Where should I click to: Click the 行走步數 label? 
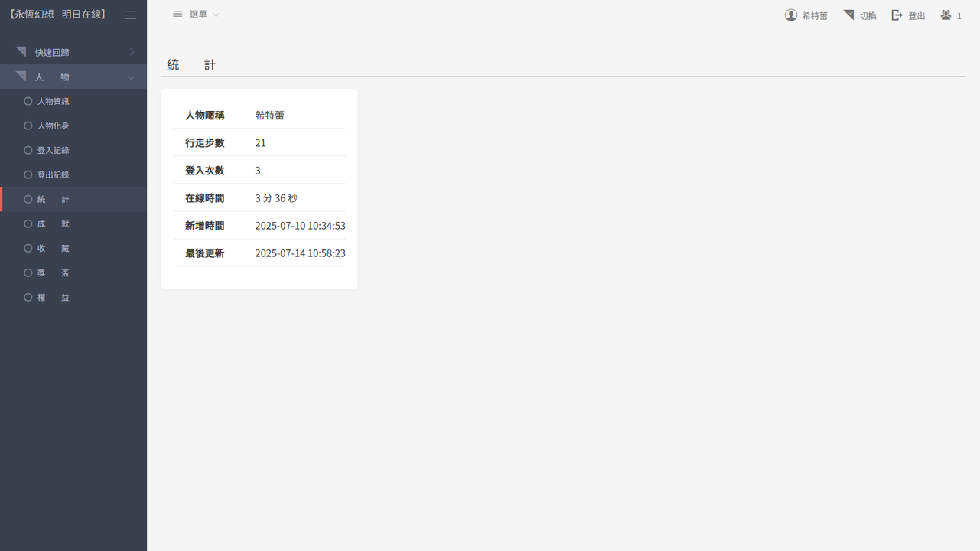(204, 142)
